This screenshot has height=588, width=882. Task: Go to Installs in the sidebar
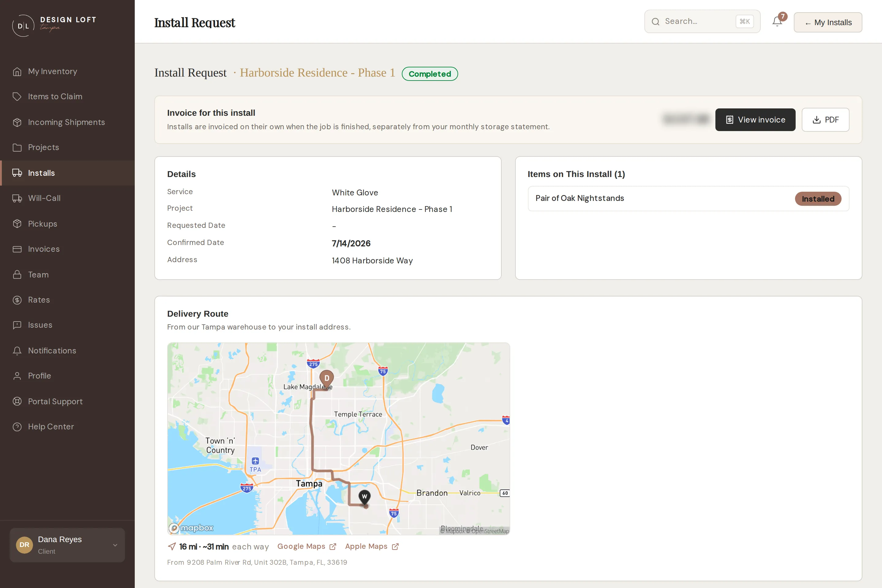point(67,173)
